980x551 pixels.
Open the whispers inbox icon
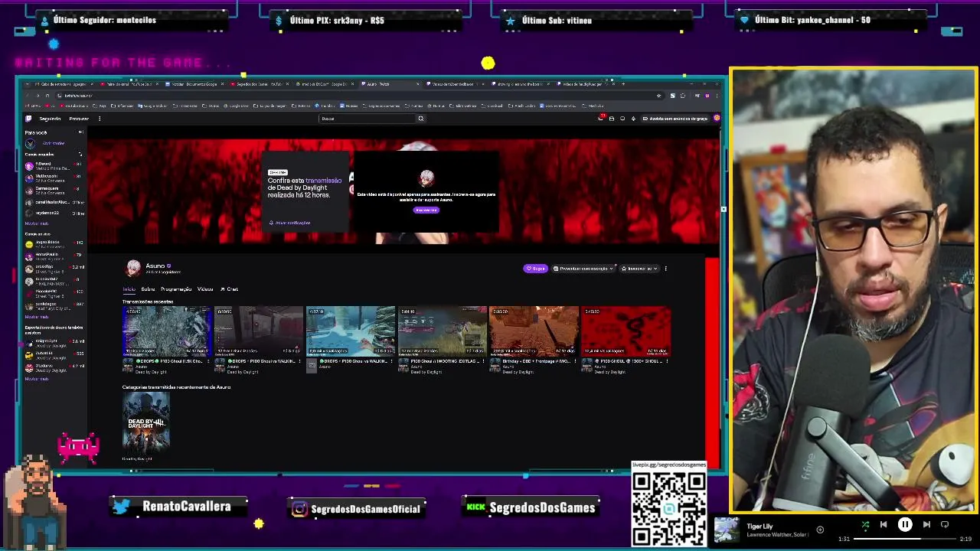click(x=612, y=119)
